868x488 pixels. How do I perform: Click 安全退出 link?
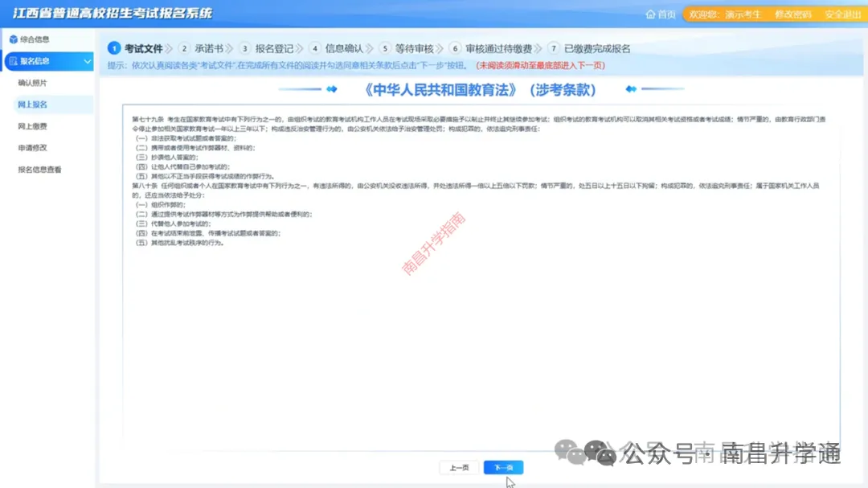[x=842, y=14]
